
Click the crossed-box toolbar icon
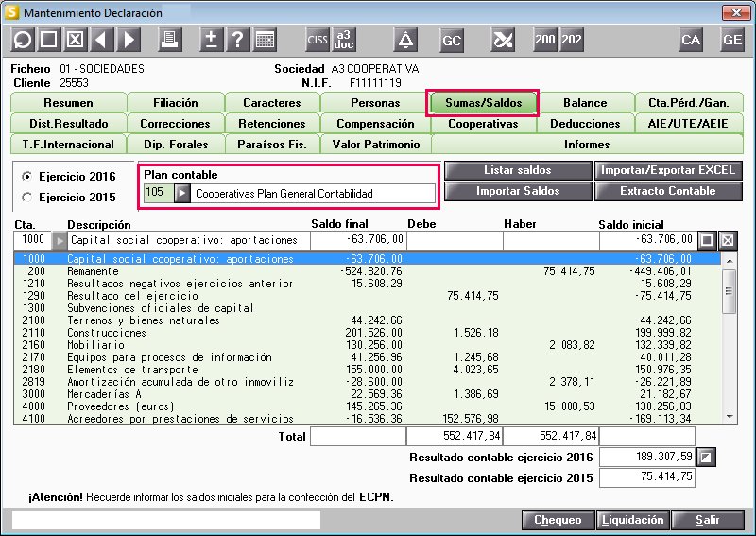76,40
